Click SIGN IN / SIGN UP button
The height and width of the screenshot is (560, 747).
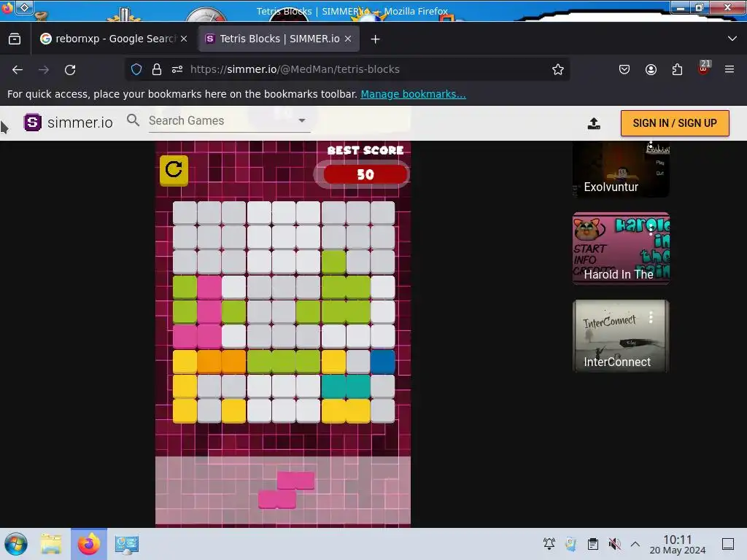675,123
